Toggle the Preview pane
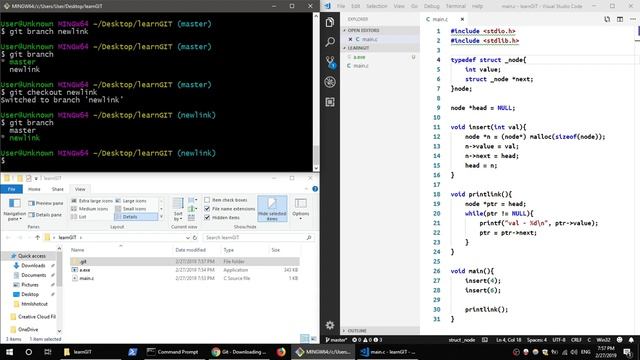The image size is (640, 360). tap(46, 203)
